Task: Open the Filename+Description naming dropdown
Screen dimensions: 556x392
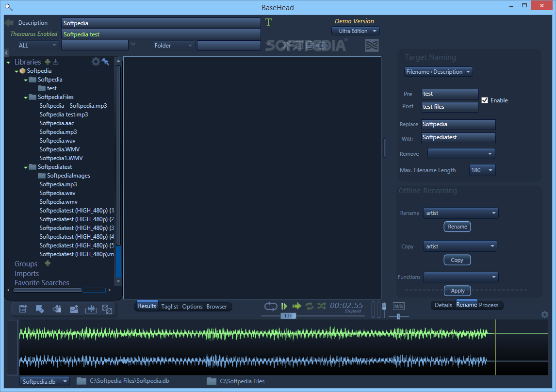Action: pos(438,72)
